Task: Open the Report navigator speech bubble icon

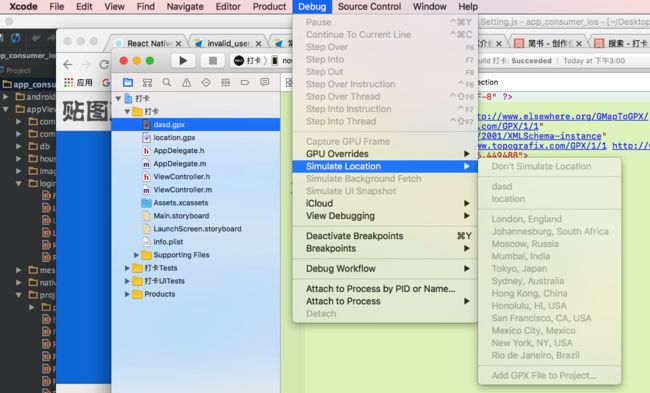Action: (x=264, y=82)
